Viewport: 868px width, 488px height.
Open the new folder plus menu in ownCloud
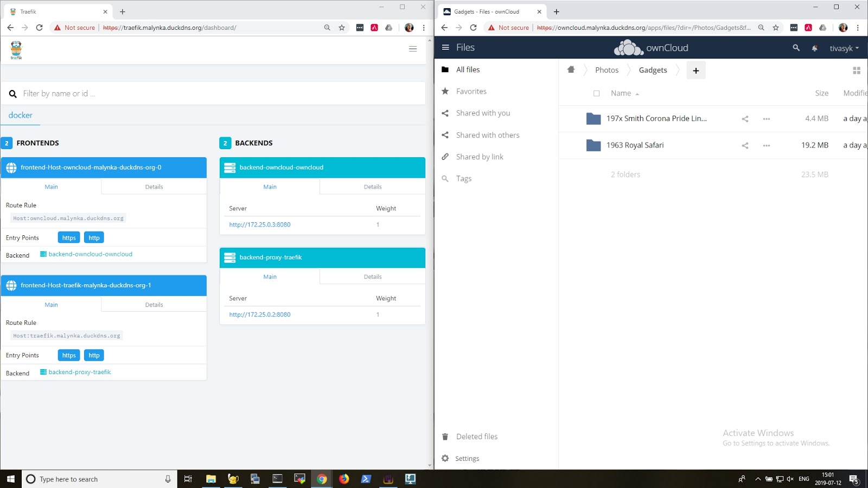(696, 70)
